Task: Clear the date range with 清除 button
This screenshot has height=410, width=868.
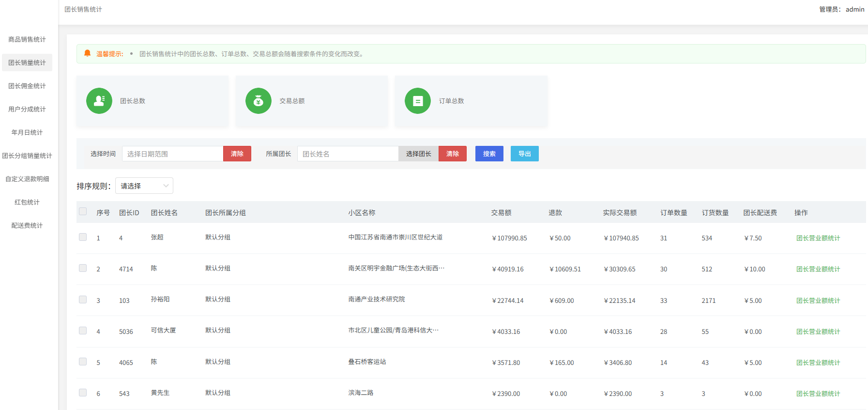Action: pos(237,154)
